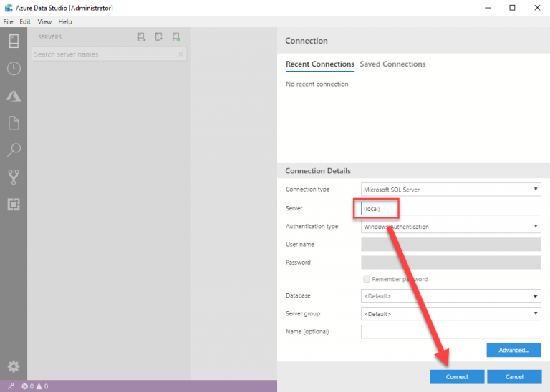Click the Name (optional) input field

tap(450, 332)
